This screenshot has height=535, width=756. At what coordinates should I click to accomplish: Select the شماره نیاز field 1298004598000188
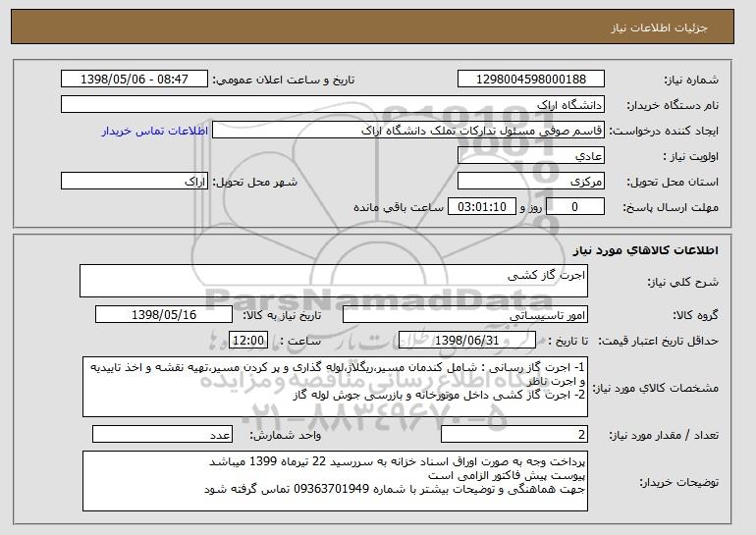point(531,80)
